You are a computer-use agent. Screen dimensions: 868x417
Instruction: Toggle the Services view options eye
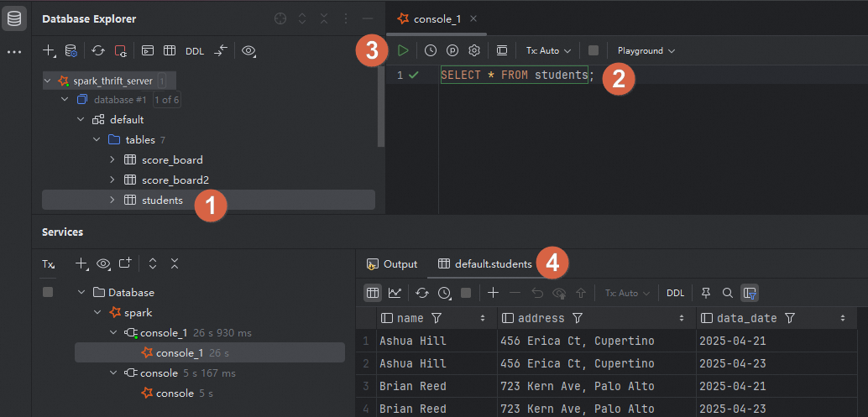[103, 264]
